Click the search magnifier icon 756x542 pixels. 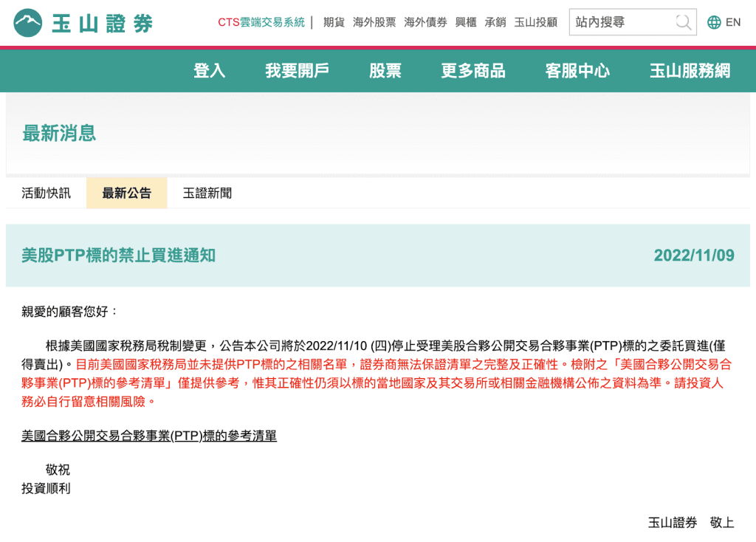pos(684,22)
